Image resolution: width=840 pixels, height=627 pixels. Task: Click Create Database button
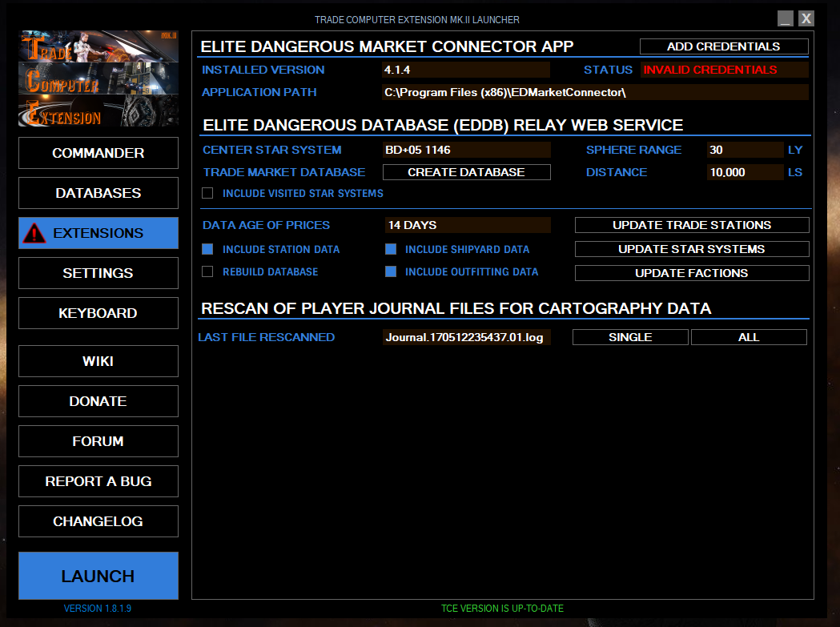point(467,172)
